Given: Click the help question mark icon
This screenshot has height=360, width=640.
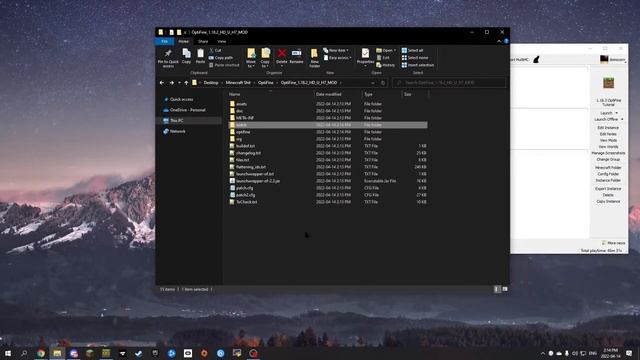Looking at the screenshot, I should (x=506, y=41).
